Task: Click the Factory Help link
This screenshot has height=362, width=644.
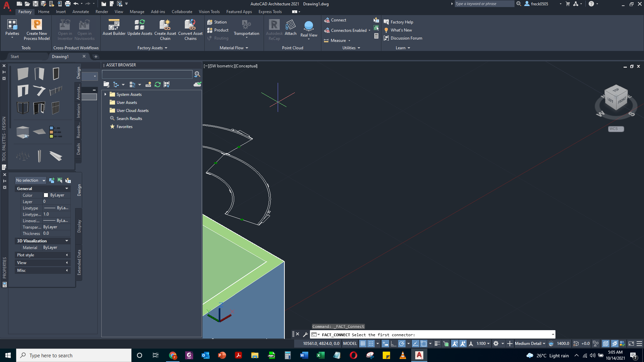Action: [401, 22]
